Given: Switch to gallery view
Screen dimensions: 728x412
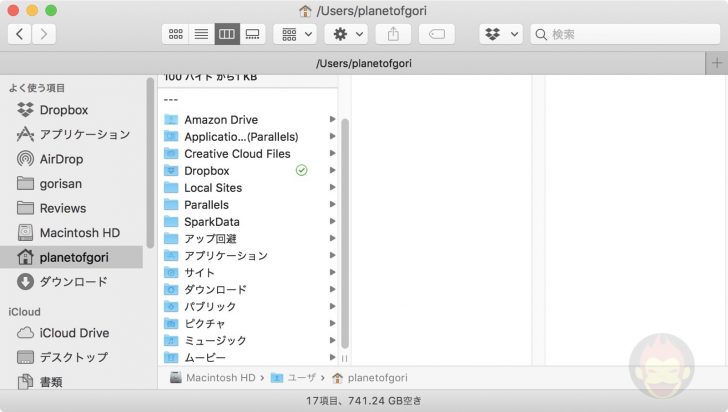Looking at the screenshot, I should [x=253, y=34].
